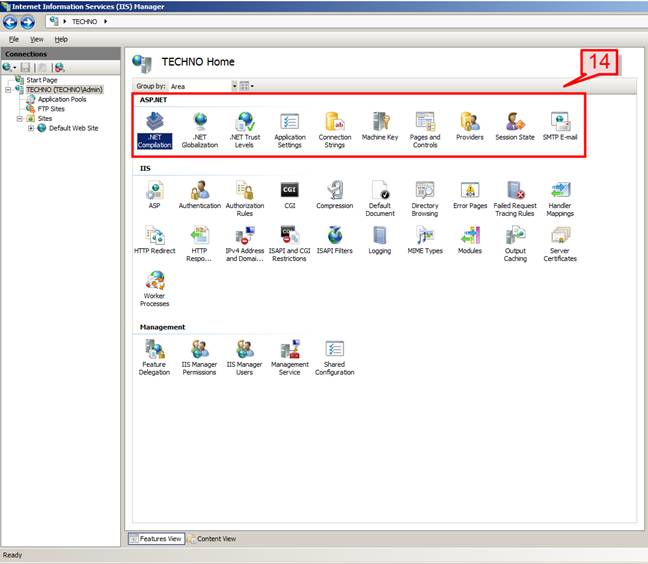648x564 pixels.
Task: Open the Help menu
Action: point(61,38)
